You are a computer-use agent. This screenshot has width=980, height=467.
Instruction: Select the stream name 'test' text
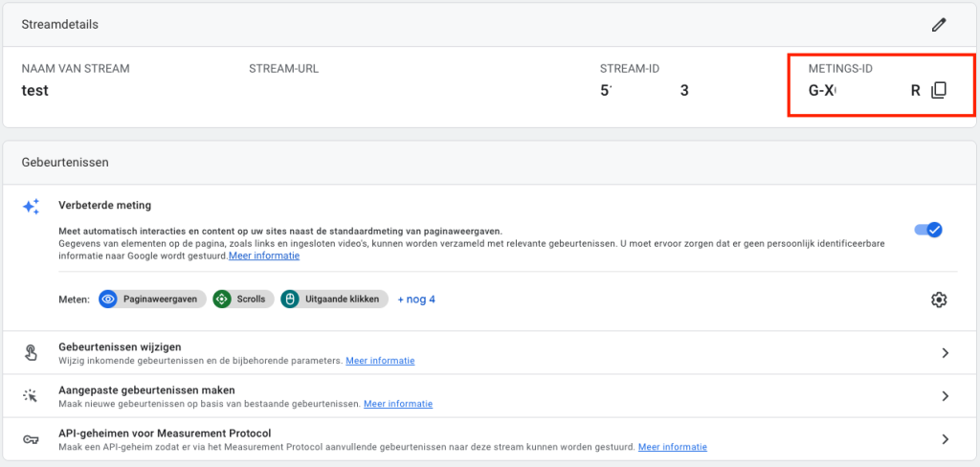35,91
